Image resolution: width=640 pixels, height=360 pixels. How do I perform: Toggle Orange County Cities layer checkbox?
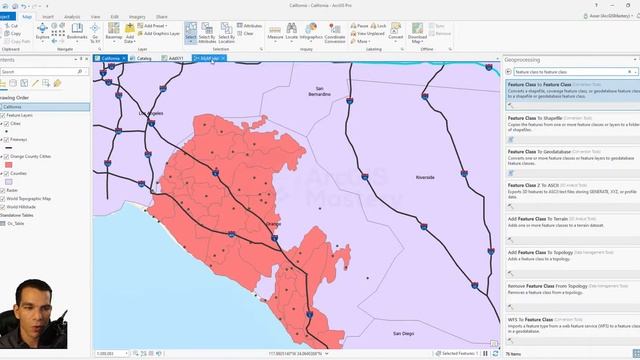coord(6,157)
